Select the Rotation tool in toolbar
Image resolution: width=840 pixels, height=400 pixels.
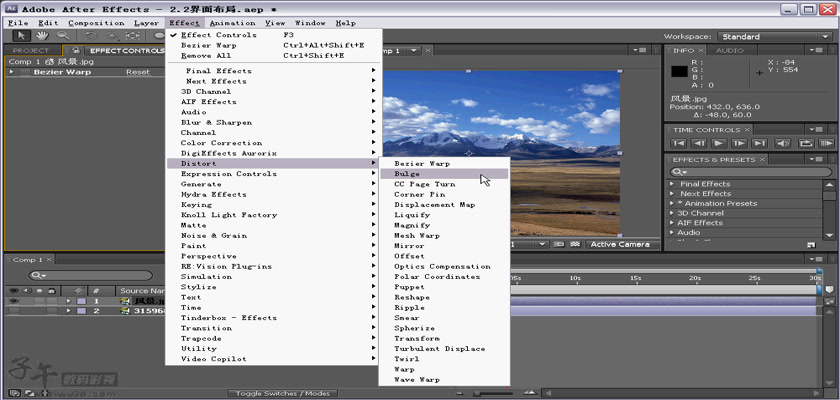click(92, 36)
